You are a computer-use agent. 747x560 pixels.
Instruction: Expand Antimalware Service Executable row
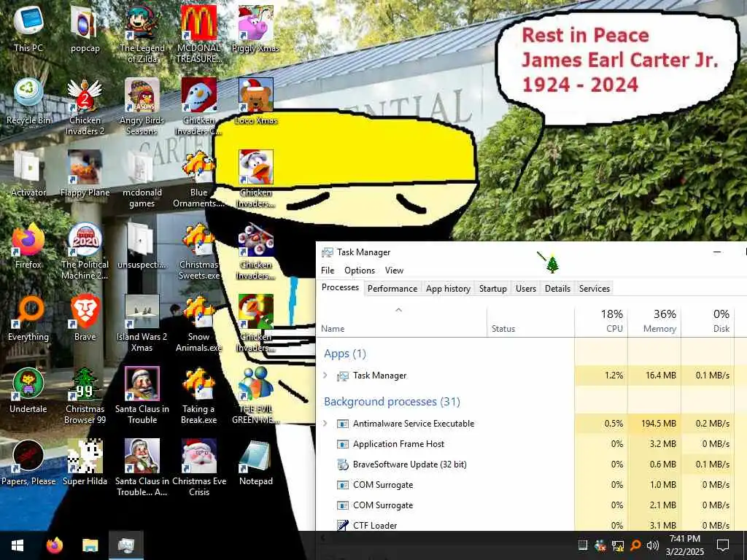coord(325,424)
